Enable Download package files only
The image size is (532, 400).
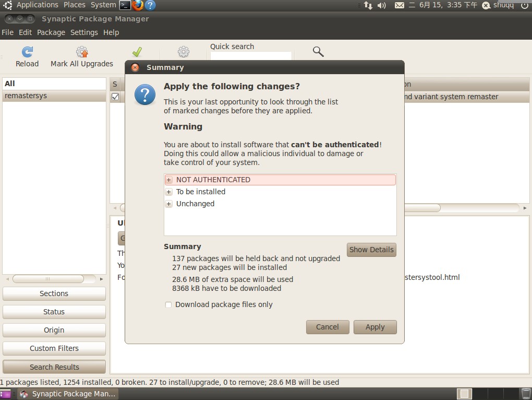[x=168, y=304]
